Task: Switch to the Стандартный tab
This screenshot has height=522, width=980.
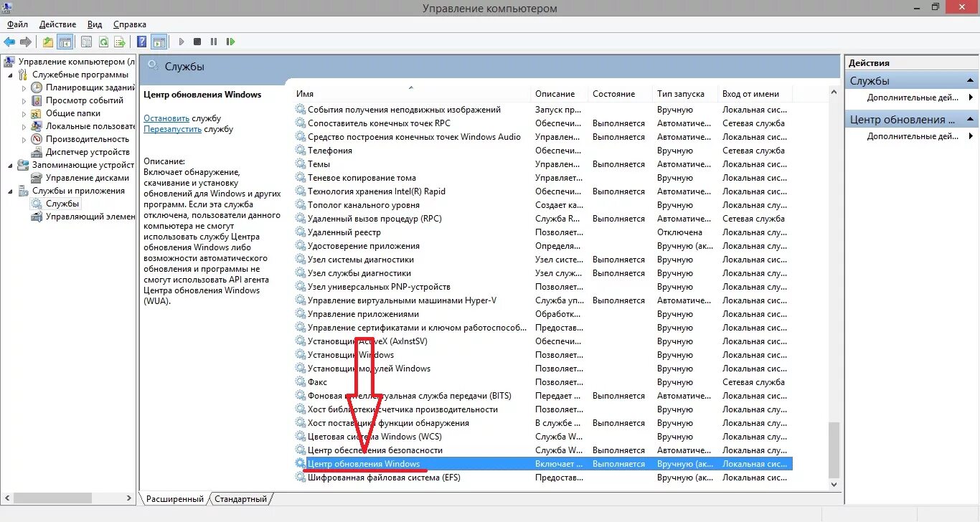Action: tap(240, 499)
